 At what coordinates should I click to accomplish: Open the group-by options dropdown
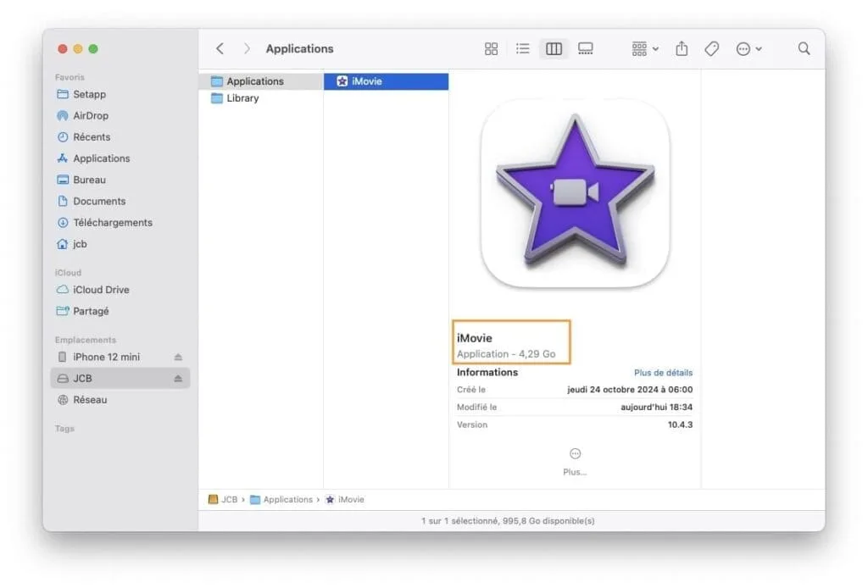pyautogui.click(x=645, y=48)
